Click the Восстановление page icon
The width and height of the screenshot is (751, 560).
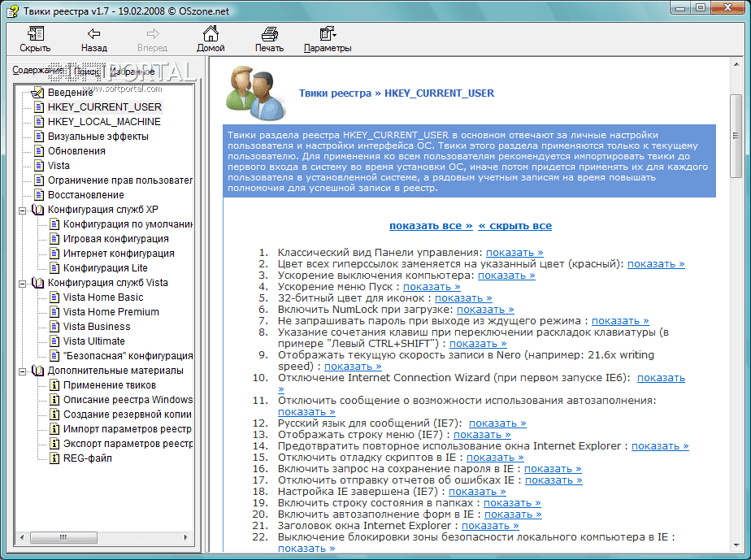pyautogui.click(x=39, y=195)
